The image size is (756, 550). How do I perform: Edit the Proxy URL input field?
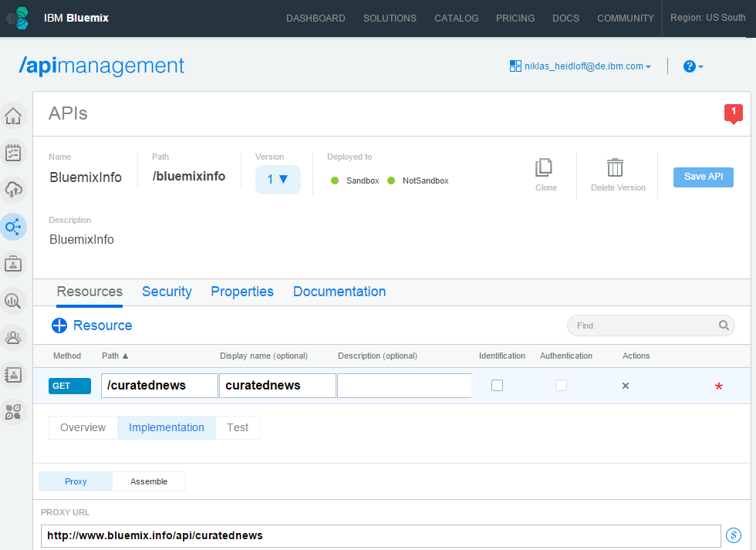coord(381,535)
